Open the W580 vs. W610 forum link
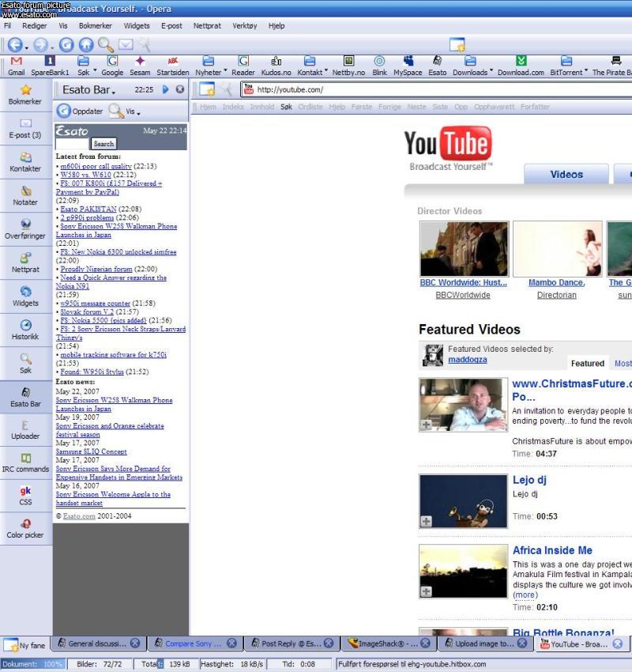This screenshot has width=632, height=672. pos(85,175)
